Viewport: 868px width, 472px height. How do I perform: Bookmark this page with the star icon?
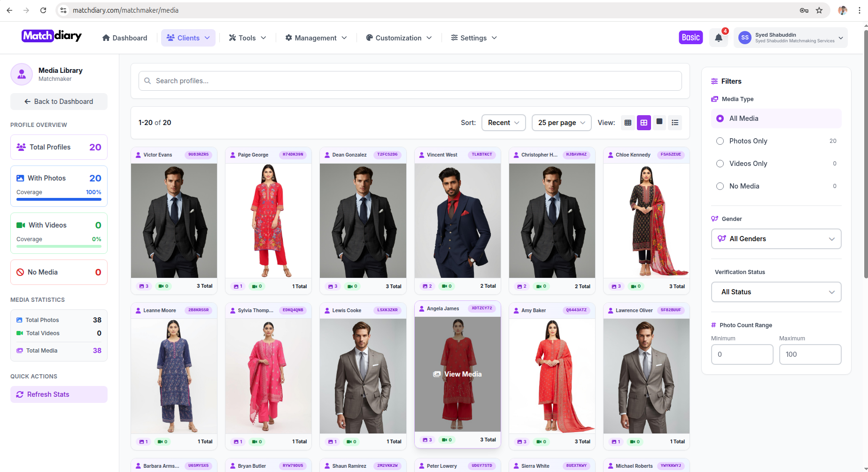coord(819,10)
